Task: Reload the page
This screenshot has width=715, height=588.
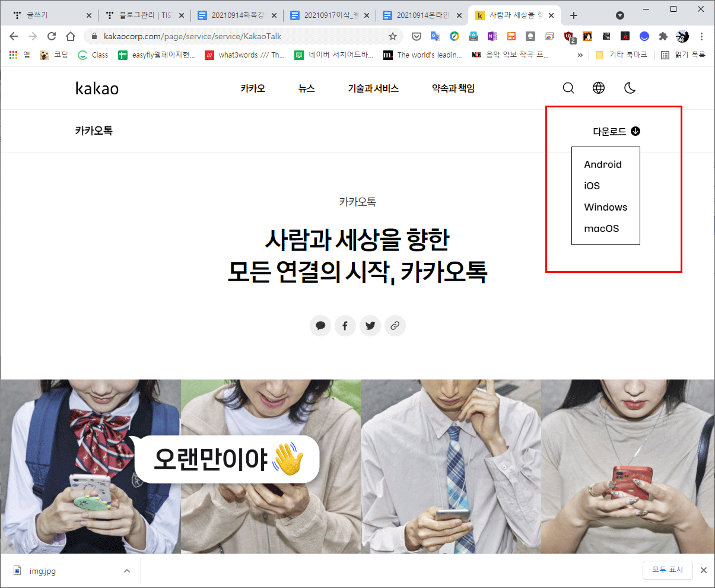Action: [x=52, y=36]
